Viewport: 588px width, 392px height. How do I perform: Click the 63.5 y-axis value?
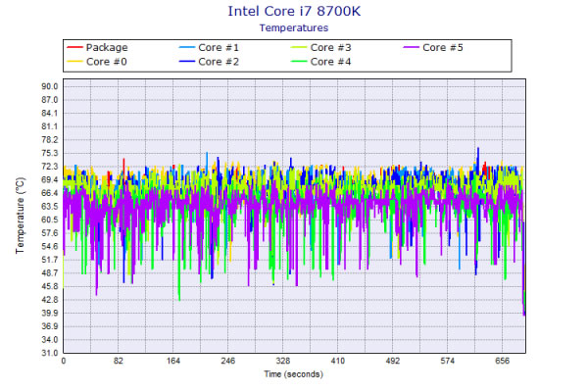click(x=50, y=207)
